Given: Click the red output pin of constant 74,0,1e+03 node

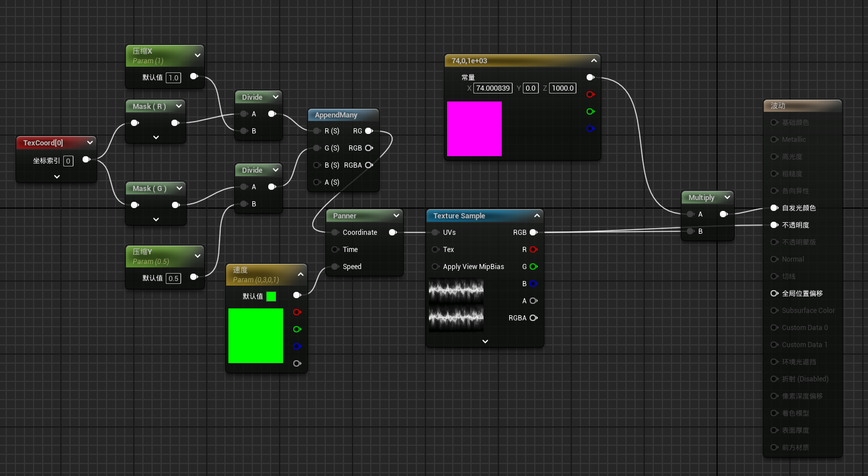Looking at the screenshot, I should point(591,95).
